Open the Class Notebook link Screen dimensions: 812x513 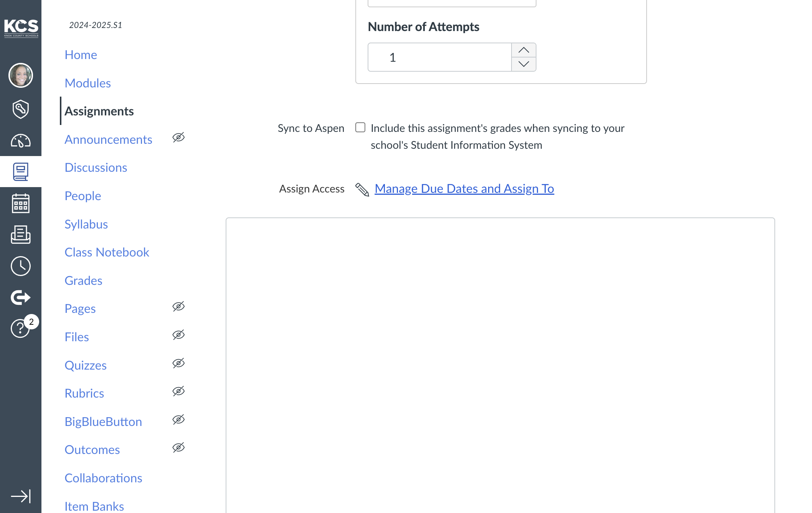(107, 252)
